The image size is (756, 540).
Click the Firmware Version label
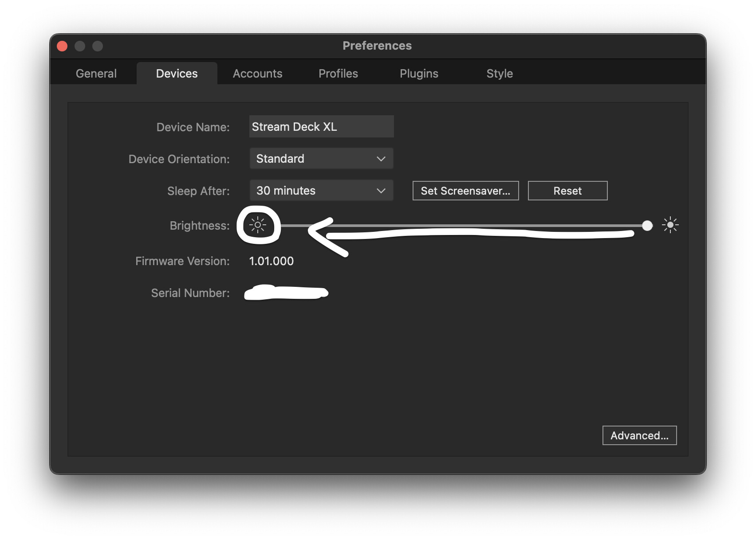182,261
